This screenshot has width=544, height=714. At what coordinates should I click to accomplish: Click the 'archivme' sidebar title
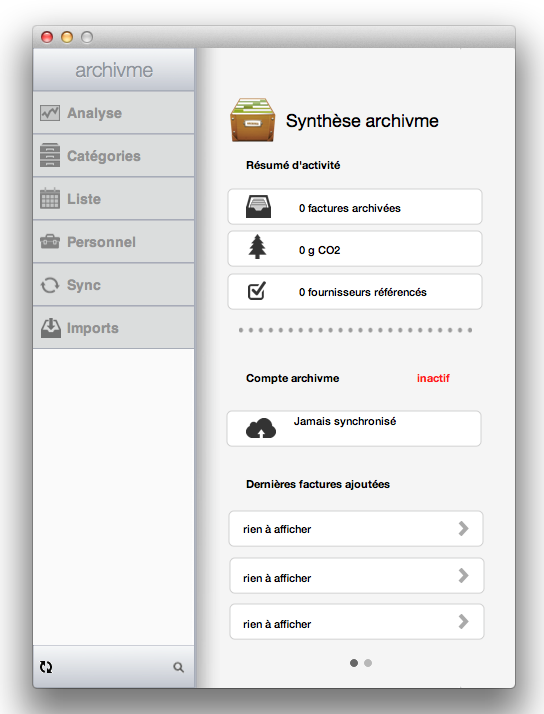click(x=114, y=70)
